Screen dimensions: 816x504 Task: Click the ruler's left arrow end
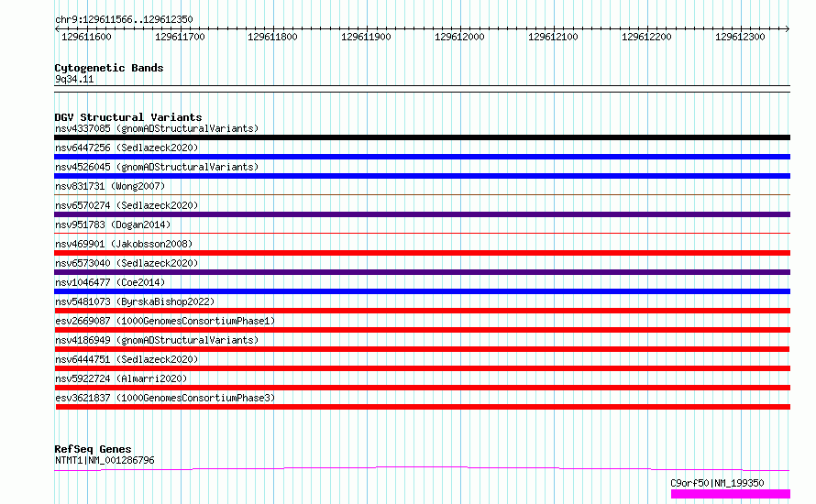(x=57, y=28)
